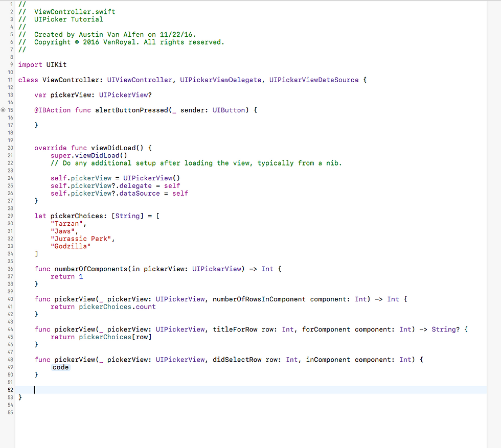Click the 'numberOfComponents' function name
The height and width of the screenshot is (448, 501).
point(91,269)
